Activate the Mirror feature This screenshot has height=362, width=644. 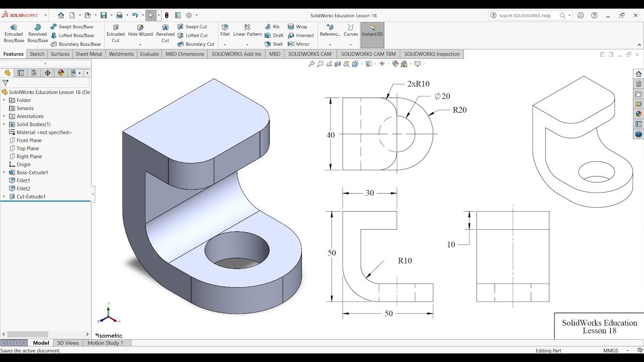point(298,44)
